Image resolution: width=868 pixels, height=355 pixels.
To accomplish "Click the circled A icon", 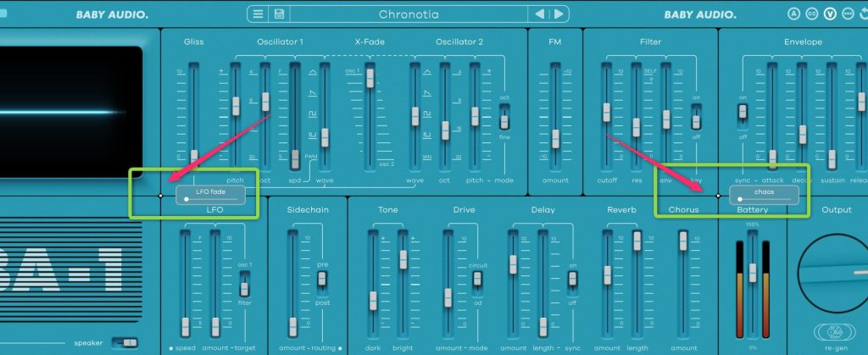I will tap(793, 14).
